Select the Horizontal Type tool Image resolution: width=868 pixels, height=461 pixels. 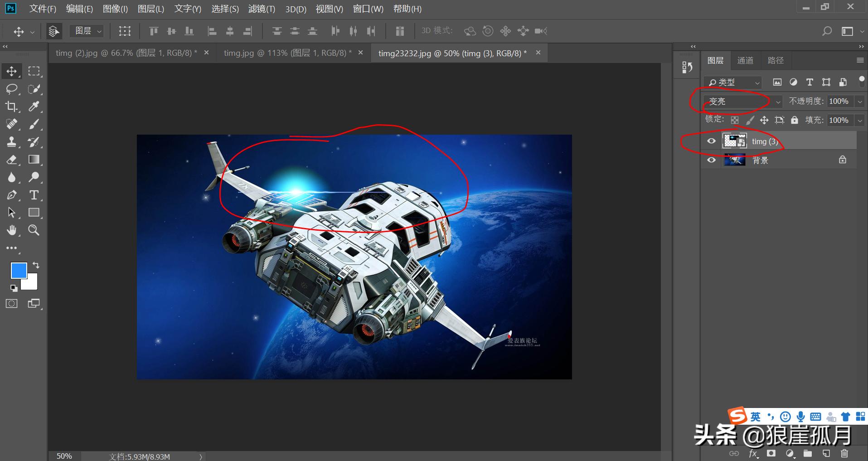[34, 195]
